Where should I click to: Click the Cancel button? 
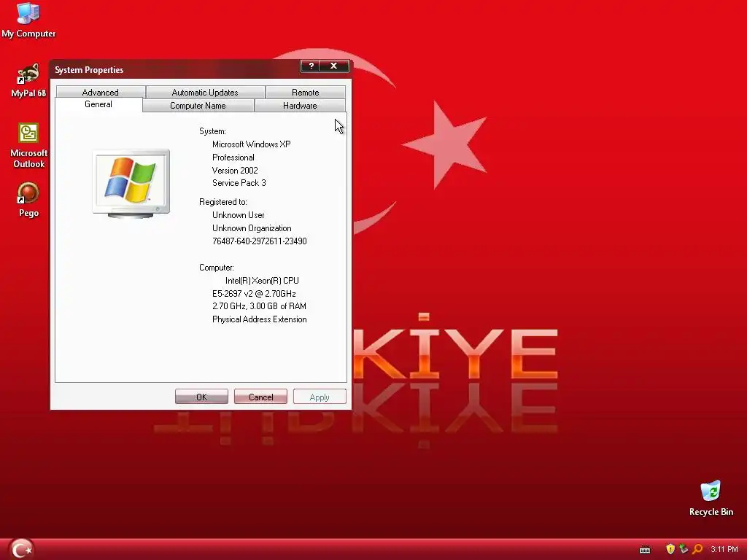click(260, 397)
